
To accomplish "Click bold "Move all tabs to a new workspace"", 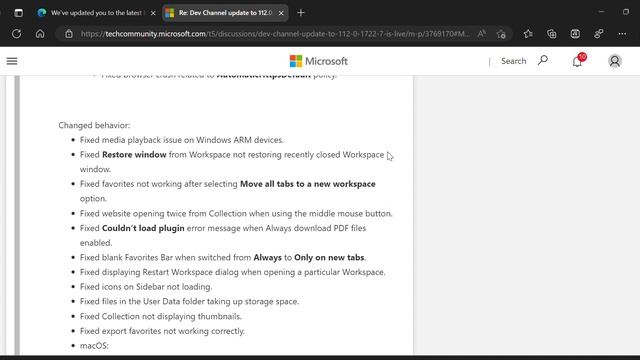I will (308, 184).
